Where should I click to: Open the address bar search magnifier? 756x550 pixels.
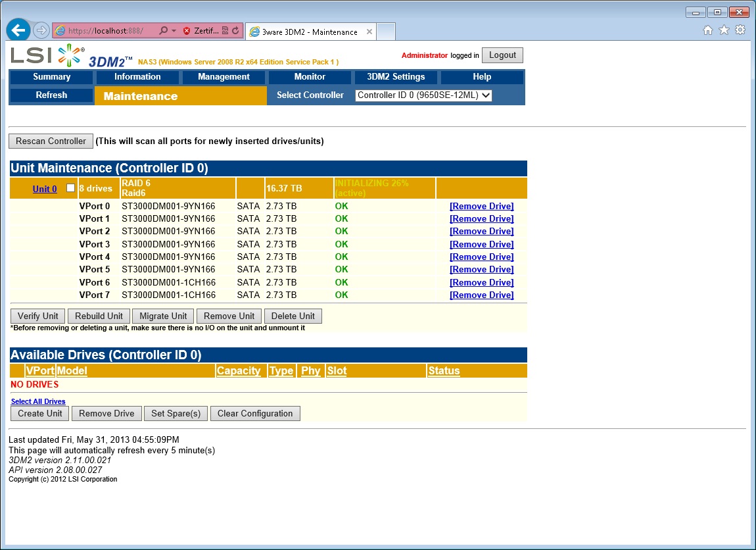coord(164,31)
